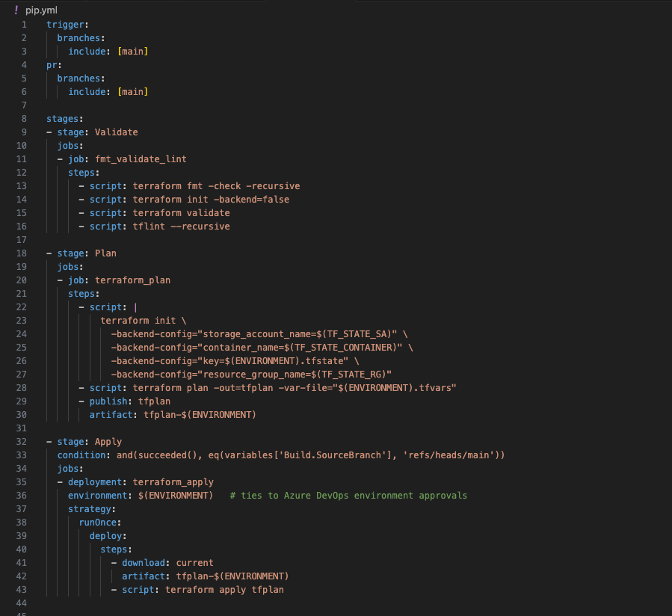Click the condition expression with refs/heads/main

311,455
